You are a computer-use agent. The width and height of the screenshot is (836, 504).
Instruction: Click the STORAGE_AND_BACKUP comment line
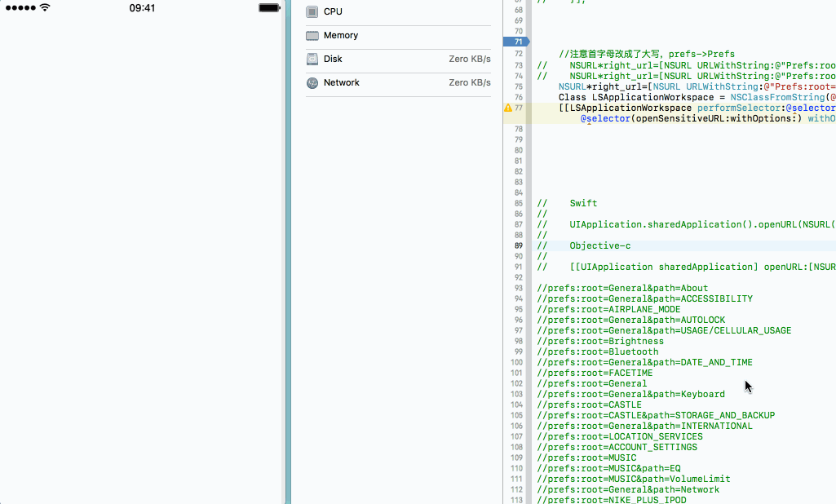pos(656,415)
